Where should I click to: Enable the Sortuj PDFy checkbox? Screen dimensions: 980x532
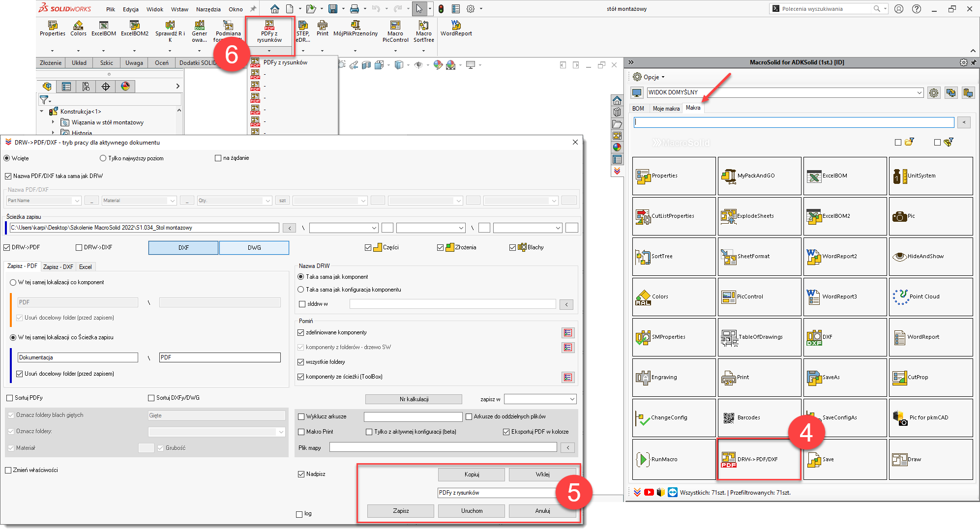pyautogui.click(x=9, y=398)
